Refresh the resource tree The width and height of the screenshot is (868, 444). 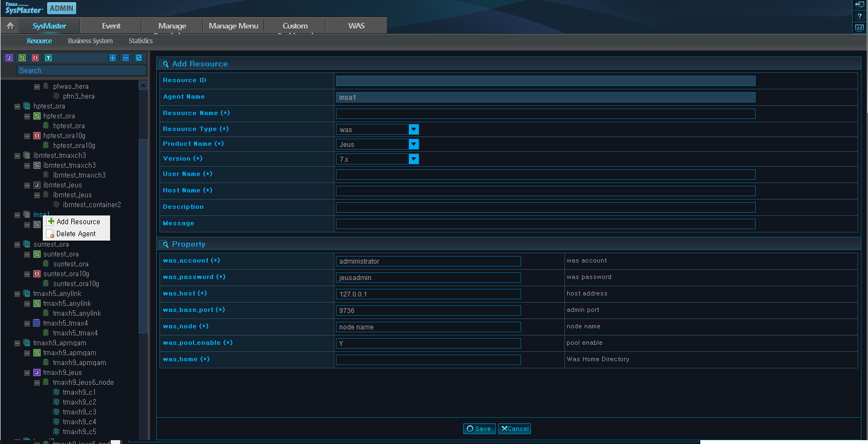[139, 58]
